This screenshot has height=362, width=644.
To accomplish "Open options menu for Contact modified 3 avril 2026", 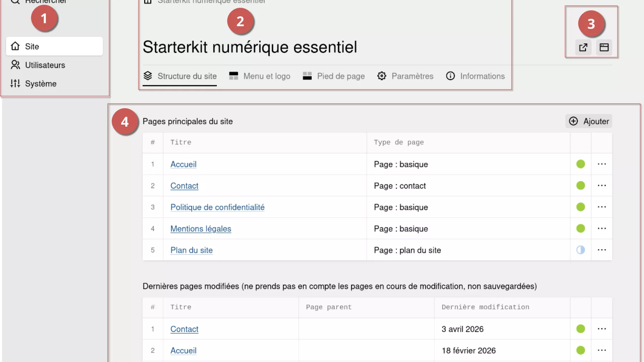I will click(602, 329).
